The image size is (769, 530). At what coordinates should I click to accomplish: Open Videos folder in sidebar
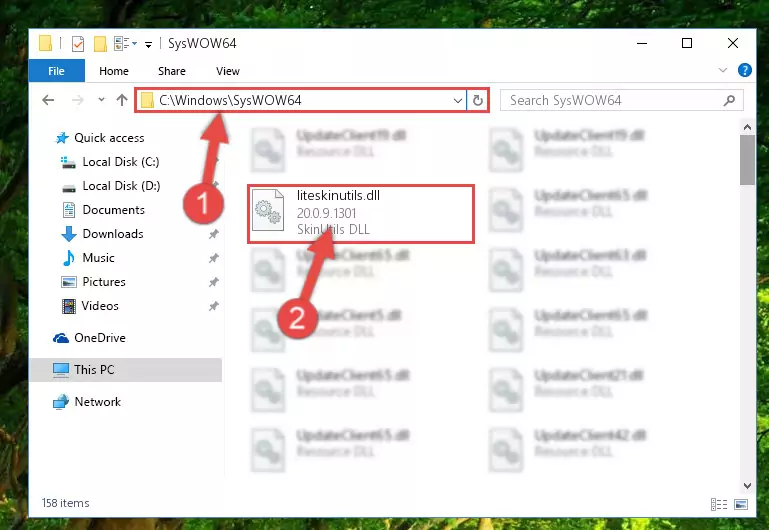point(100,306)
